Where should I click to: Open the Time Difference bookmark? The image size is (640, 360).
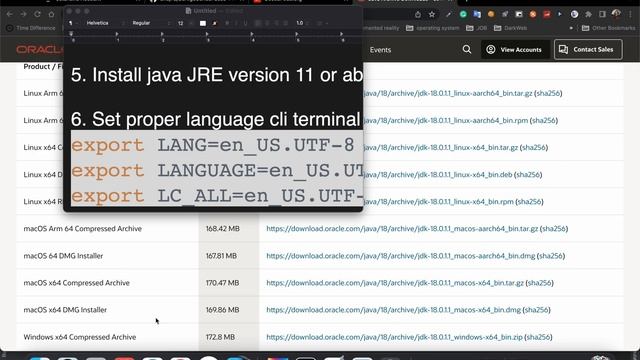[31, 28]
